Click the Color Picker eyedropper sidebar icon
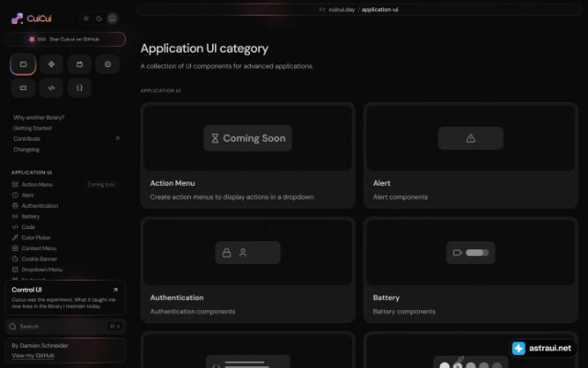588x368 pixels. click(15, 237)
